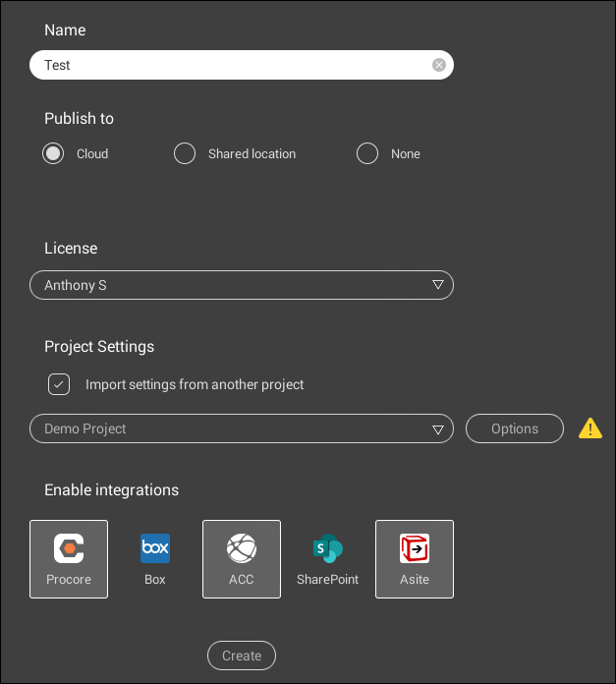The width and height of the screenshot is (616, 684).
Task: Choose Shared location radio button
Action: [185, 153]
